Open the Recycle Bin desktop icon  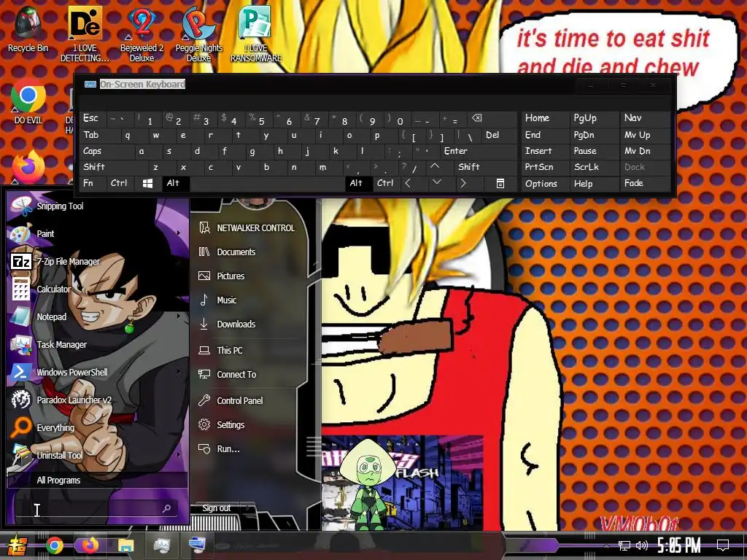[28, 28]
